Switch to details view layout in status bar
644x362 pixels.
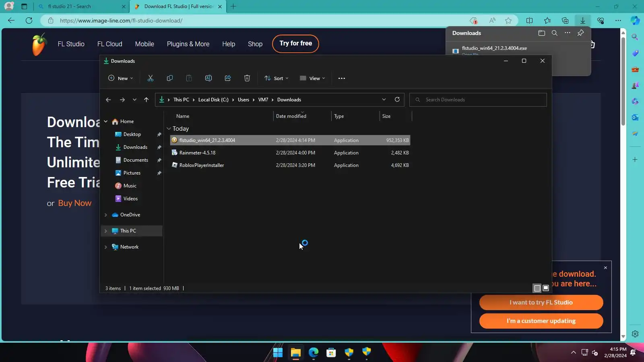(x=537, y=288)
